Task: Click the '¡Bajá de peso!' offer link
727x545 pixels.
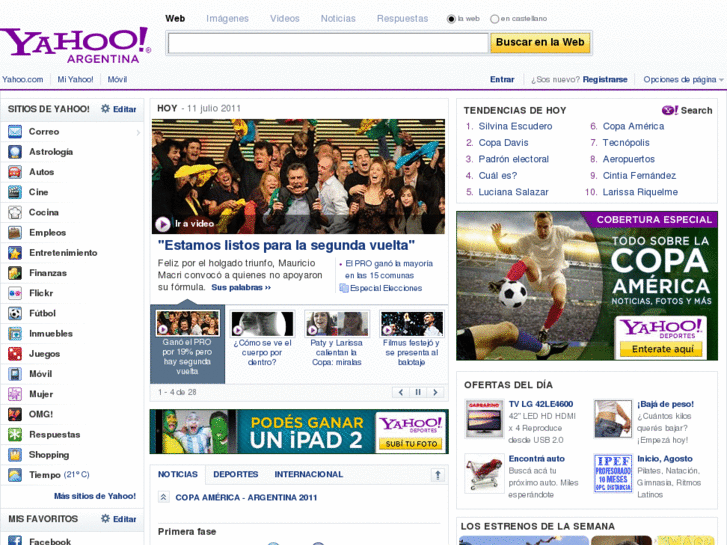Action: pos(665,404)
